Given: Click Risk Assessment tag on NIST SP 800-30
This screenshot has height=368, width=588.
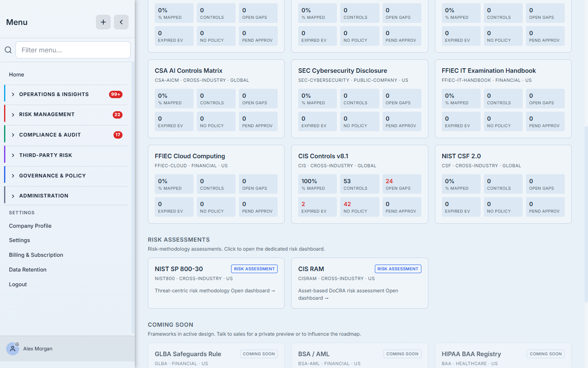Looking at the screenshot, I should coord(254,269).
